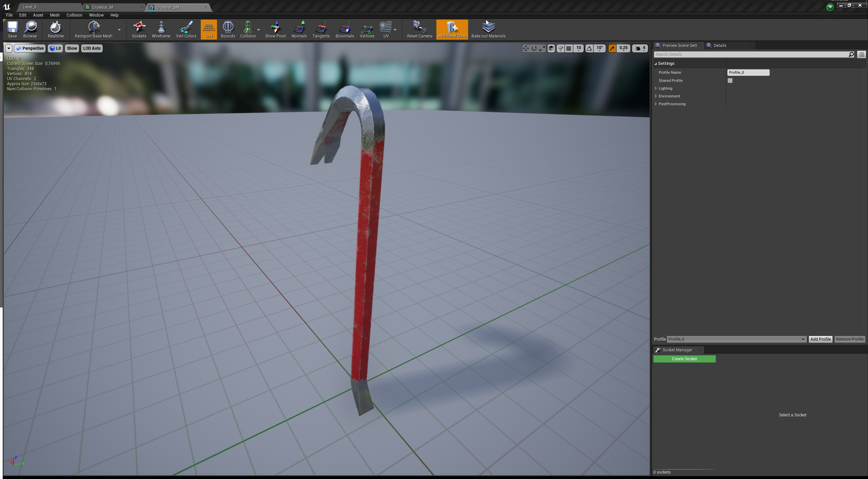Select translate transform mode in viewport
The width and height of the screenshot is (868, 479).
click(526, 48)
